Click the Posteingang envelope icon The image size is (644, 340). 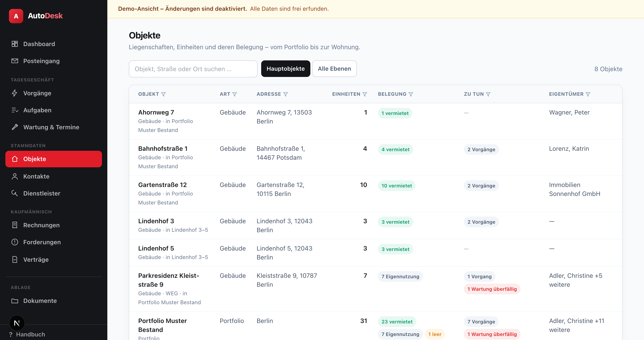click(15, 61)
